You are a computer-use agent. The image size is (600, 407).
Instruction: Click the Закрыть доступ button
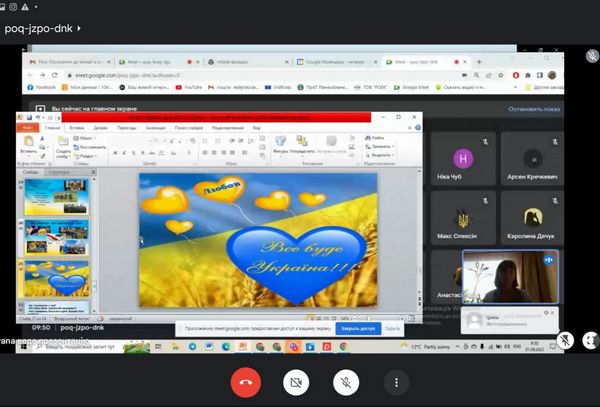pyautogui.click(x=358, y=328)
